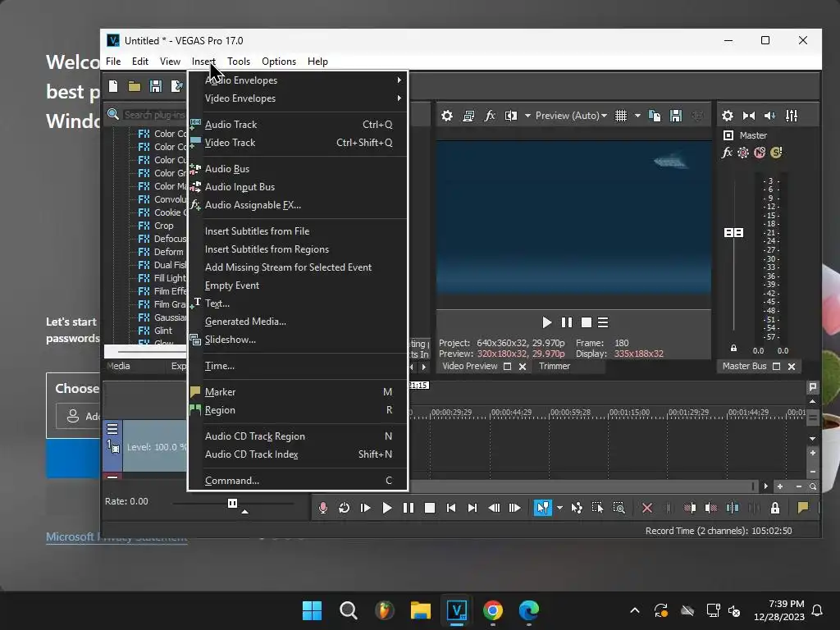The height and width of the screenshot is (630, 840).
Task: Select the Normal Edit Tool
Action: click(x=543, y=508)
